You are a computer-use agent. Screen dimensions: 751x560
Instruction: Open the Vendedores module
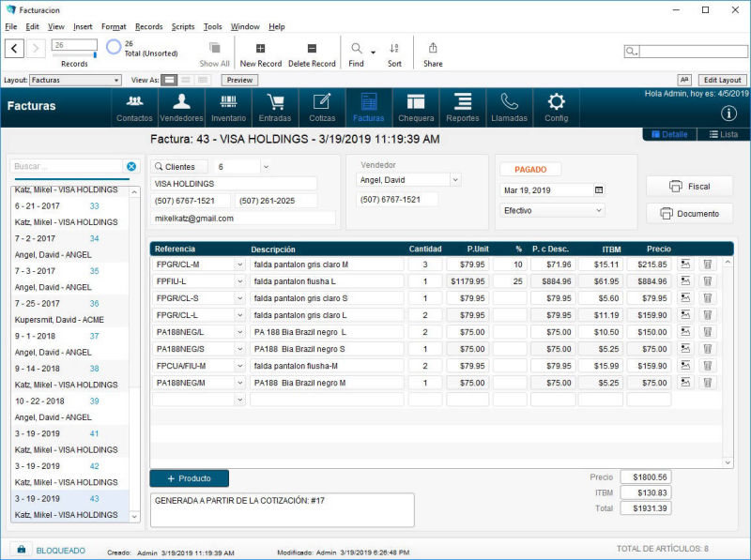pyautogui.click(x=181, y=108)
